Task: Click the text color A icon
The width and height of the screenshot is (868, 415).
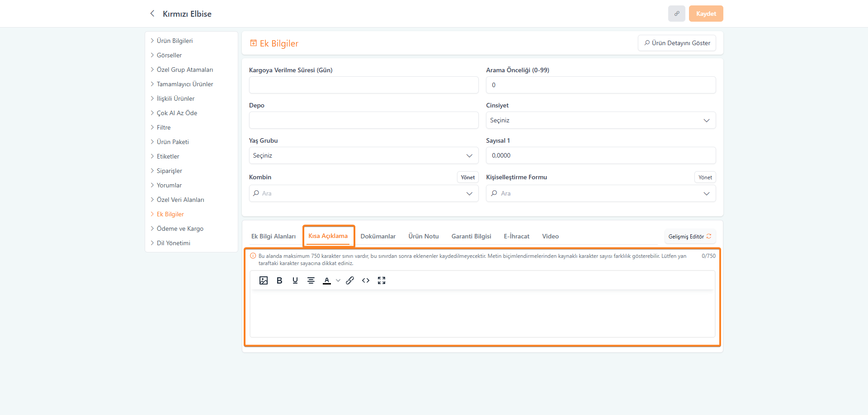Action: click(326, 280)
